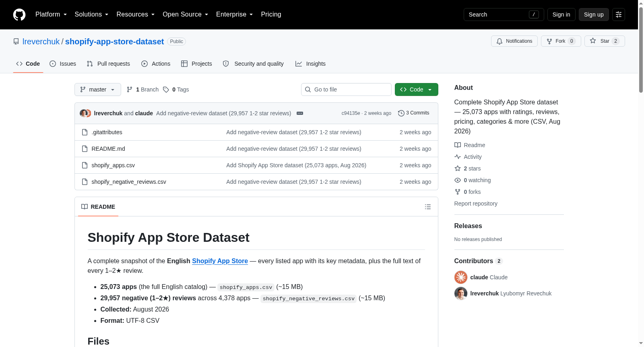The height and width of the screenshot is (347, 644).
Task: Open the green Code dropdown
Action: pyautogui.click(x=416, y=89)
